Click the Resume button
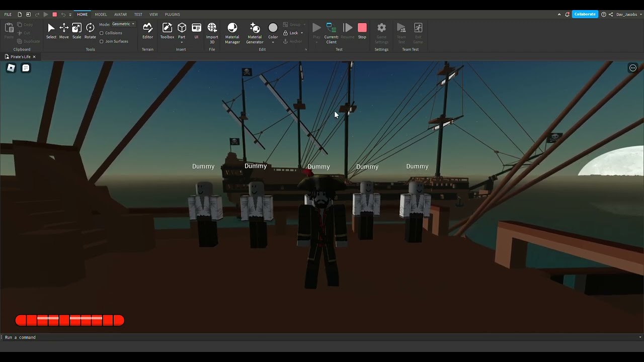The height and width of the screenshot is (362, 644). click(348, 31)
